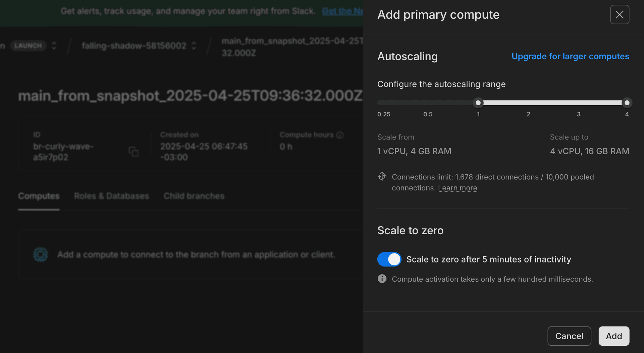Disable scale to zero after 5 minutes

(389, 259)
